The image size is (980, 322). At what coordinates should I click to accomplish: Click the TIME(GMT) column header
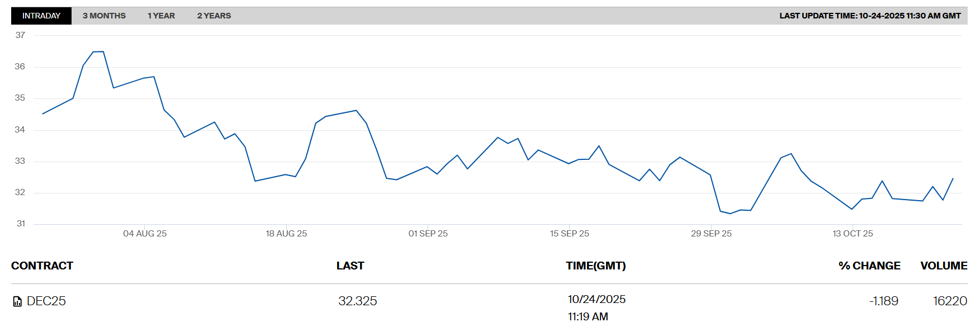595,266
